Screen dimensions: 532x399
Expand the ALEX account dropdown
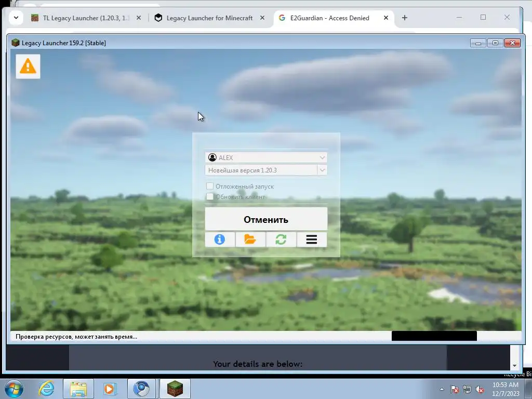(x=322, y=157)
